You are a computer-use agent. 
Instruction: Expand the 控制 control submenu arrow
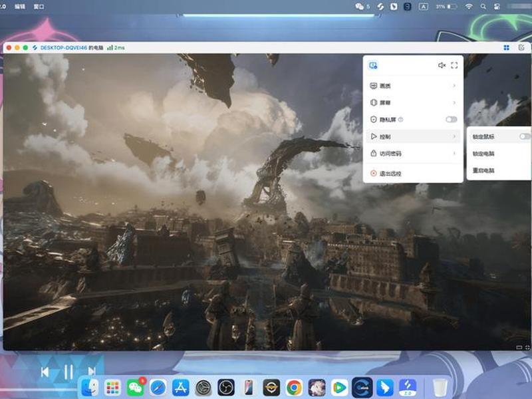click(x=454, y=136)
